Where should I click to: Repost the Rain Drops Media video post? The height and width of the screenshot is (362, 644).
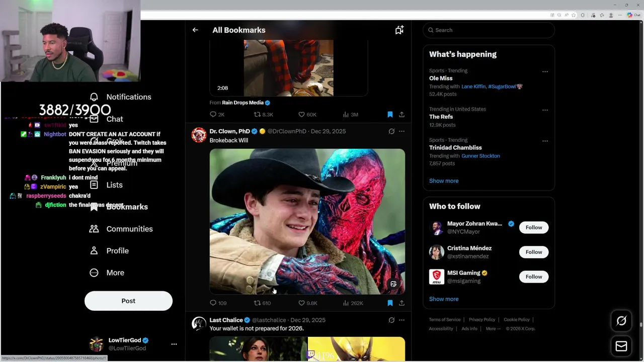[263, 115]
